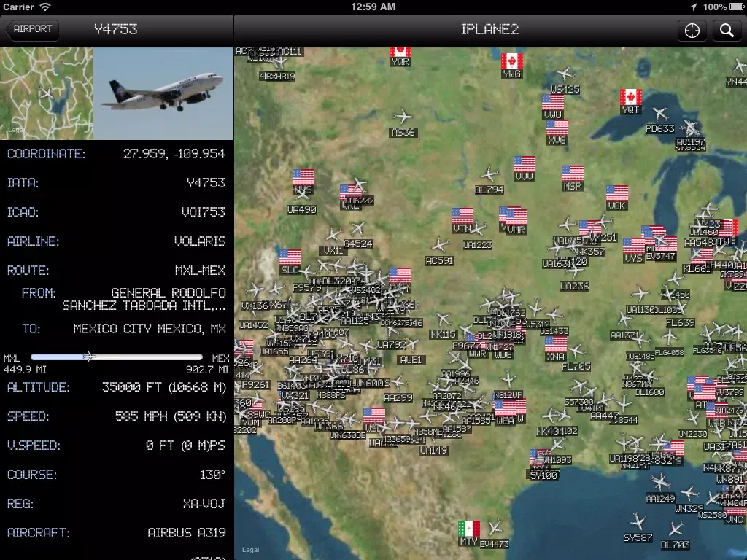Select the VTN airport flag marker

coord(462,216)
